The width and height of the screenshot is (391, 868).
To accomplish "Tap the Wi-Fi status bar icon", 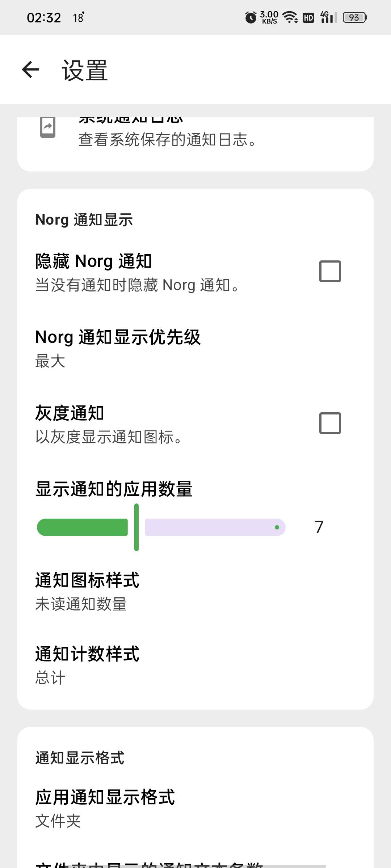I will (x=290, y=17).
